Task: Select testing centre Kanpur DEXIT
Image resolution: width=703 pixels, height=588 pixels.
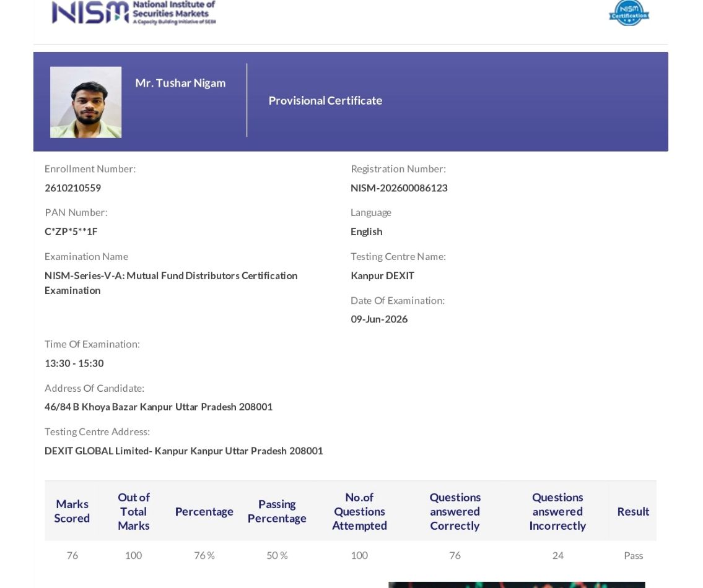Action: coord(382,275)
